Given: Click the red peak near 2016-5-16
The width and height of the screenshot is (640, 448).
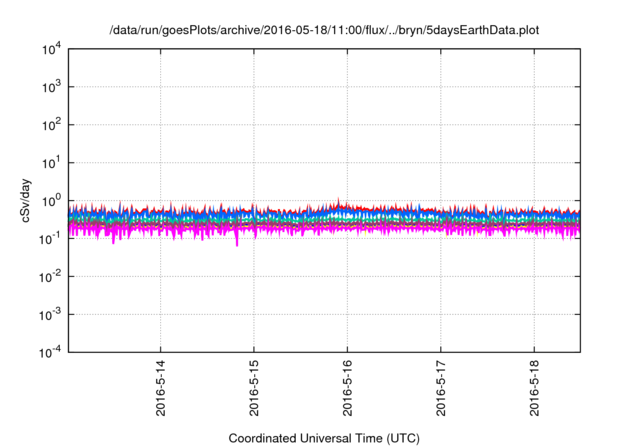Looking at the screenshot, I should pos(338,200).
